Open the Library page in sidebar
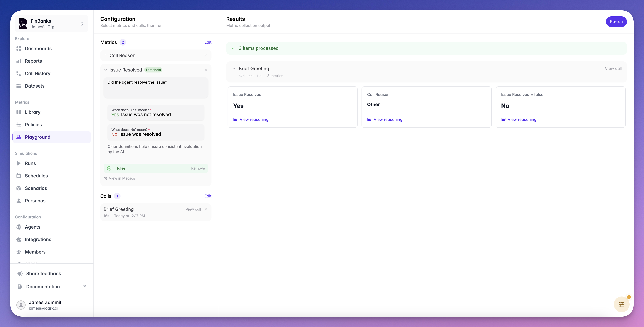644x327 pixels. coord(32,112)
